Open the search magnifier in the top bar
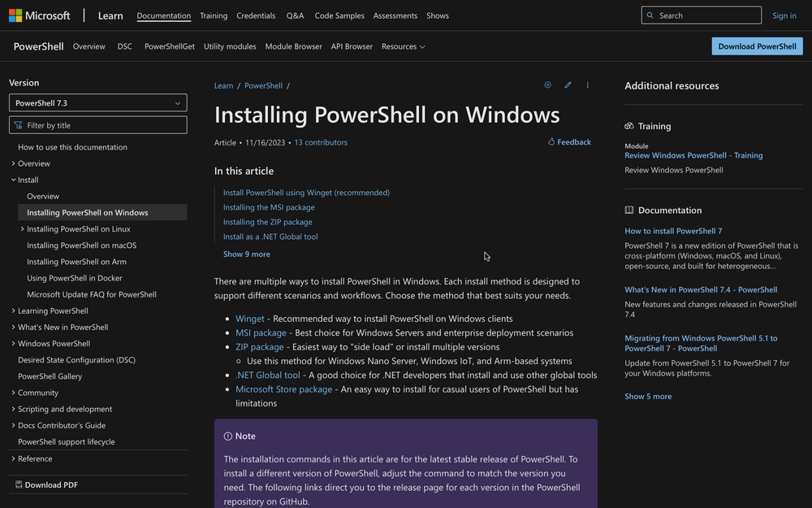Viewport: 812px width, 508px height. click(x=650, y=15)
